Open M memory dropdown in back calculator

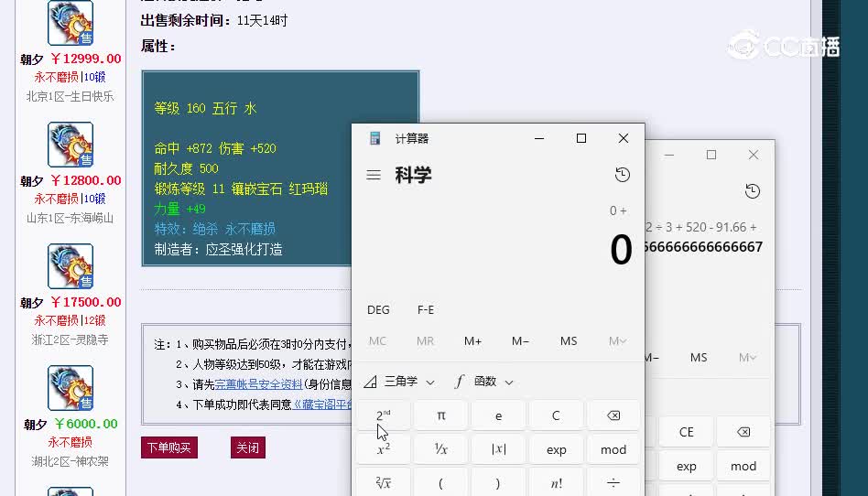click(747, 358)
